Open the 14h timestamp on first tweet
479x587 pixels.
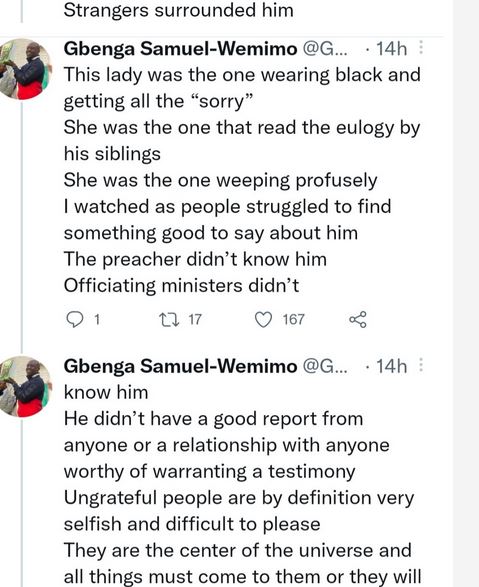pos(391,49)
